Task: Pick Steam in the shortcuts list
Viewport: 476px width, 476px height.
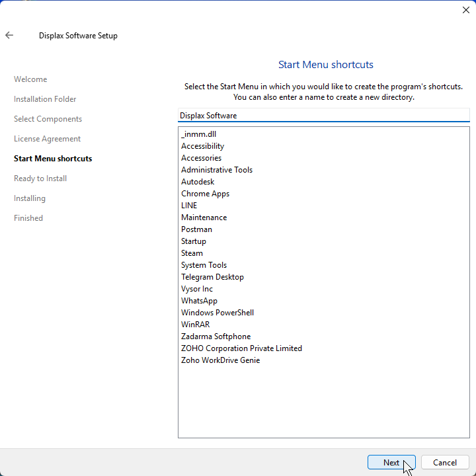Action: pos(192,253)
